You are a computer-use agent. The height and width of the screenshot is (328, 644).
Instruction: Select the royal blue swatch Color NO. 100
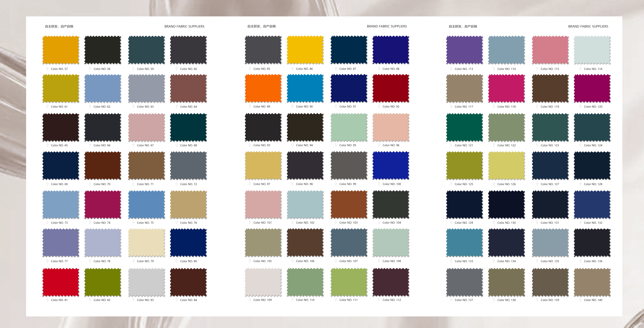pyautogui.click(x=391, y=166)
